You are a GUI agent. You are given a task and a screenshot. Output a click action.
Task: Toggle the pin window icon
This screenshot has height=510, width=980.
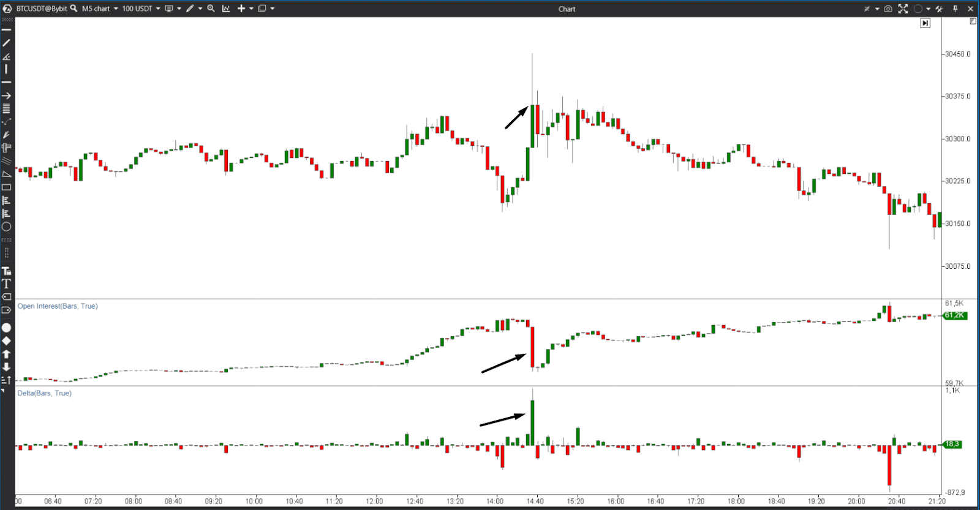(x=955, y=9)
